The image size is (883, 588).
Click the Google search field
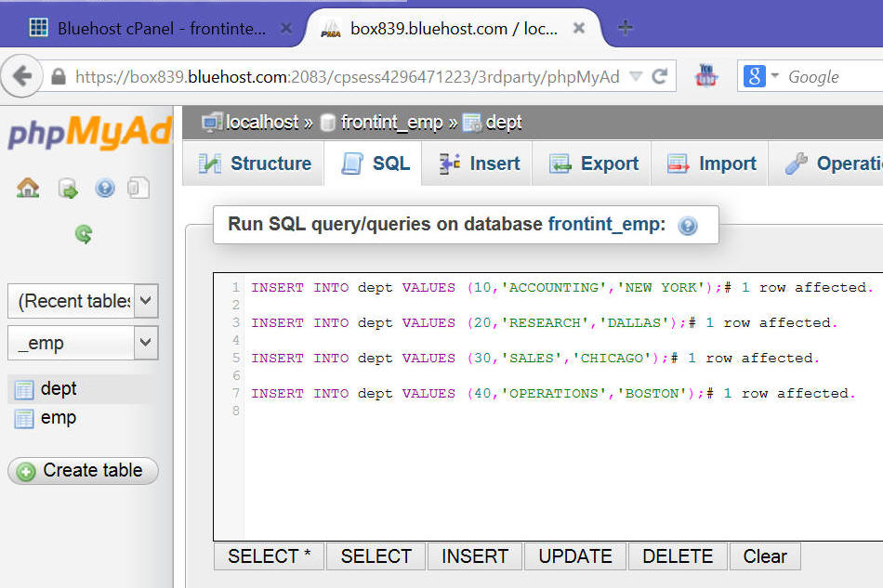[x=834, y=76]
